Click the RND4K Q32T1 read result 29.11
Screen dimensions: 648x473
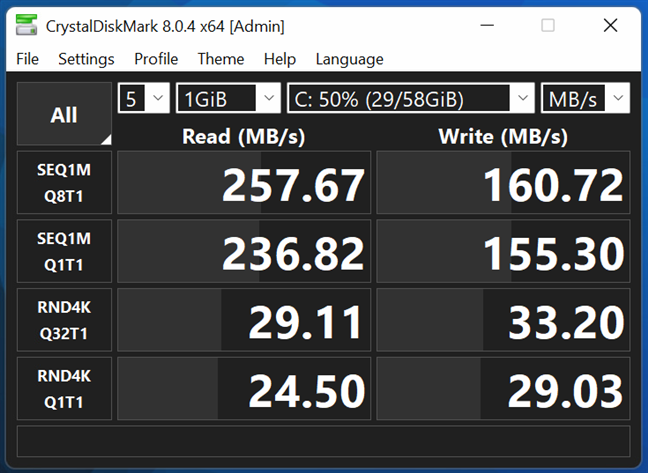point(244,320)
